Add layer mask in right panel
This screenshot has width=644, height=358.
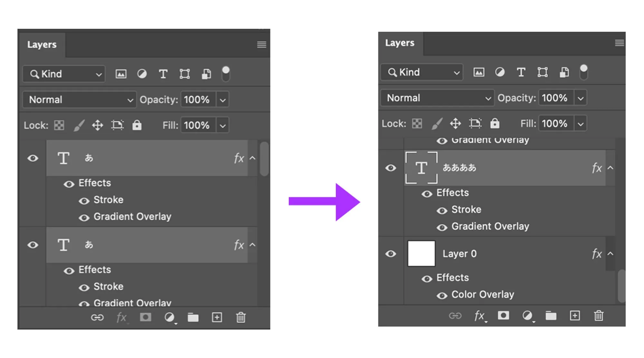(503, 315)
